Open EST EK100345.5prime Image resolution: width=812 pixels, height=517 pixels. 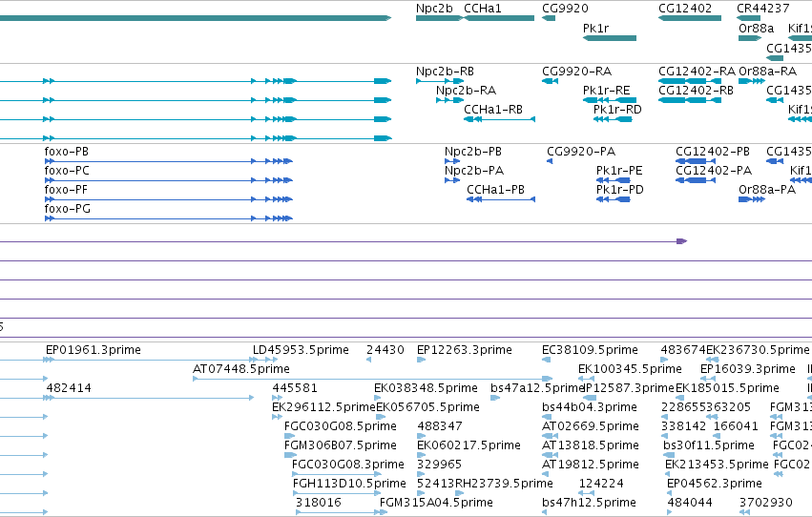tap(630, 369)
